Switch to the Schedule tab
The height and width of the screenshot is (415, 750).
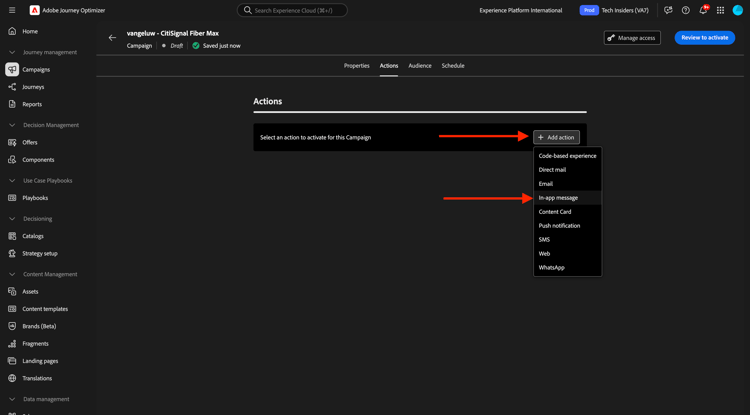click(453, 66)
